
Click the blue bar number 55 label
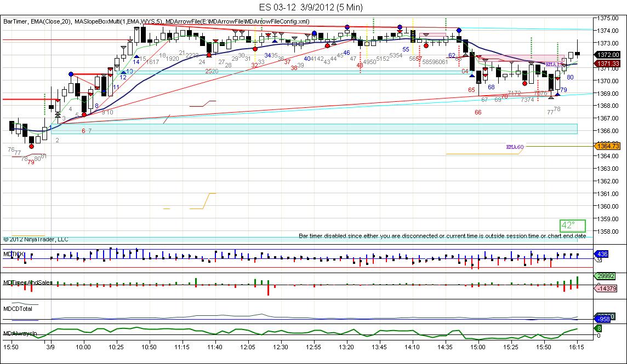tap(406, 49)
